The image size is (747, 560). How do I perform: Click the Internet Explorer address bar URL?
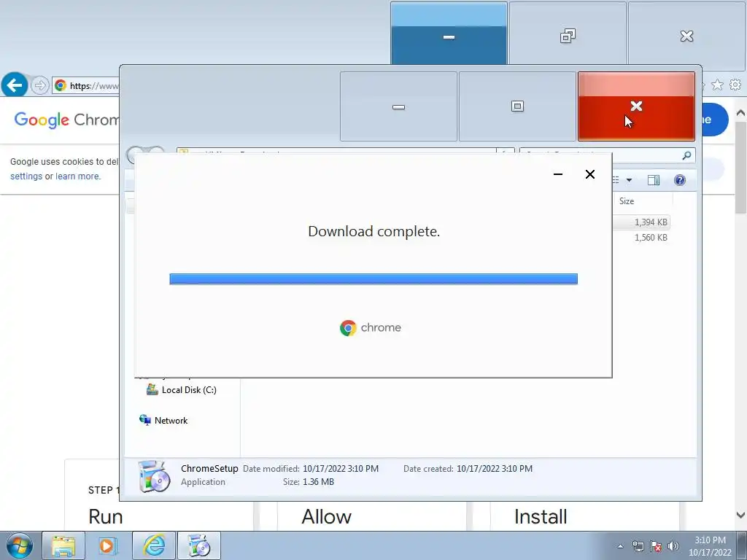point(94,86)
